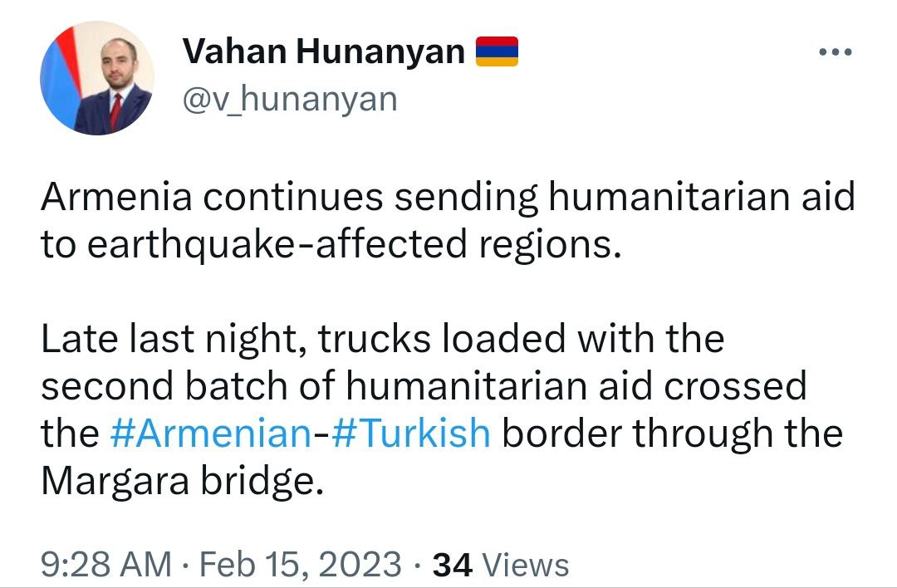This screenshot has height=588, width=897.
Task: Click the Margara bridge text
Action: (183, 481)
